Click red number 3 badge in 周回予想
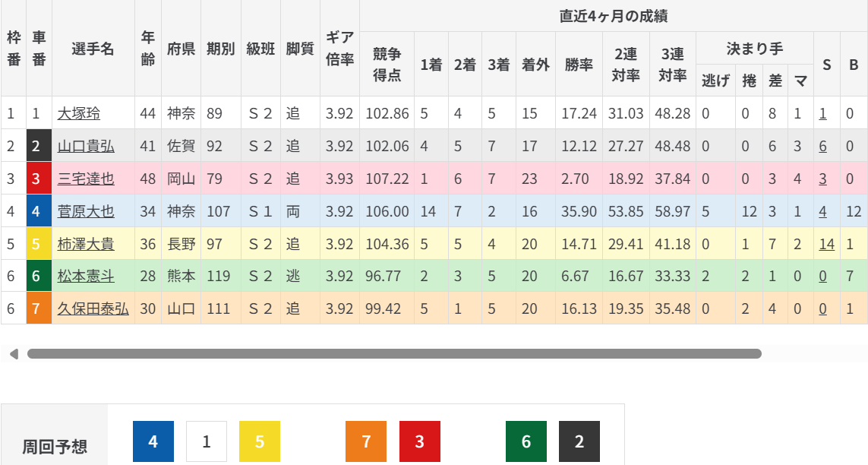This screenshot has width=868, height=465. [419, 441]
